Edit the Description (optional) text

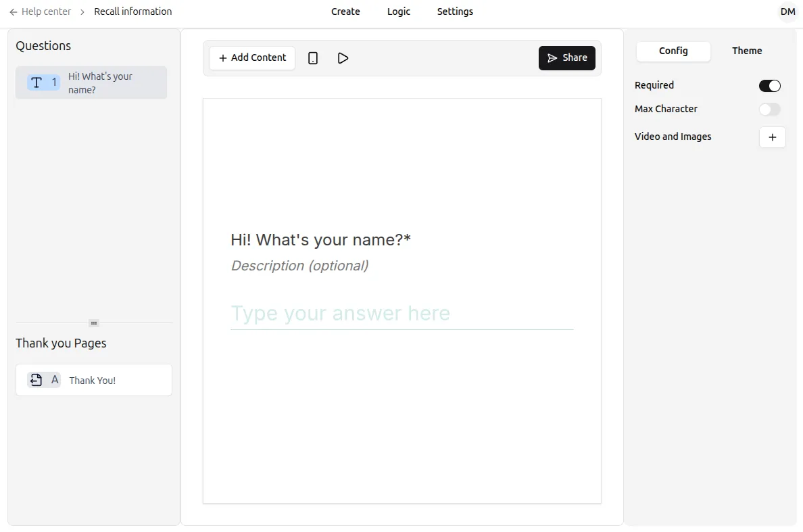pos(299,266)
